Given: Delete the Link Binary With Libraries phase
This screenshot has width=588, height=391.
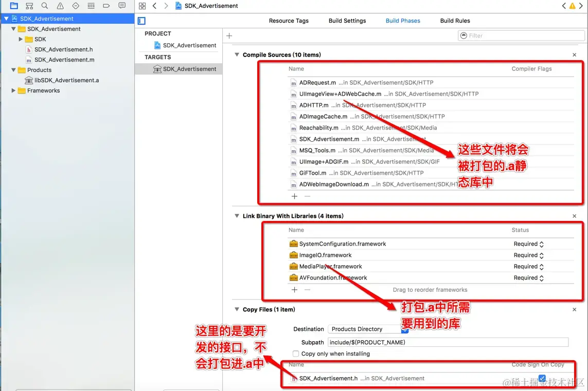Looking at the screenshot, I should coord(574,216).
